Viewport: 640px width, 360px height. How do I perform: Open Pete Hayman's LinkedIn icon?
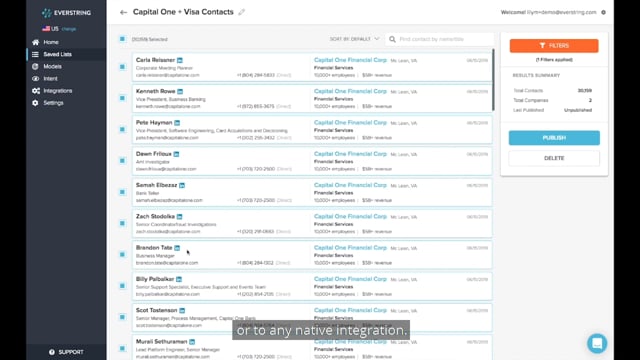(x=177, y=123)
